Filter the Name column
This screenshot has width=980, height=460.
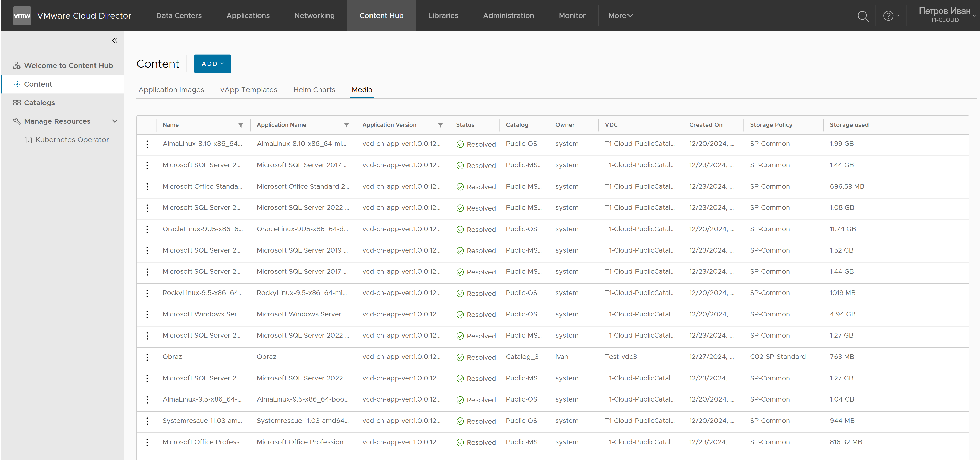pos(241,125)
